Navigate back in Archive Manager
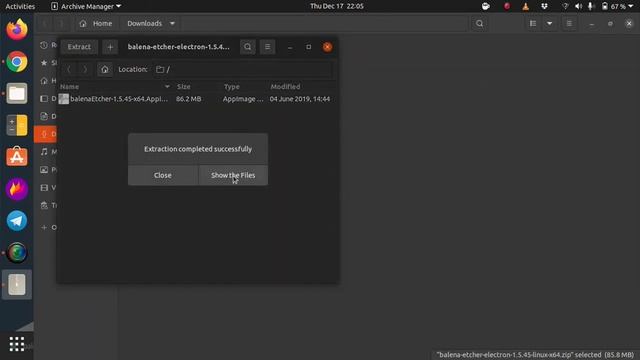Image resolution: width=640 pixels, height=360 pixels. click(69, 69)
